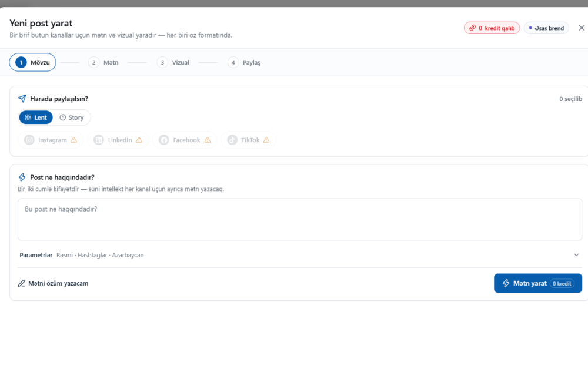Image resolution: width=588 pixels, height=376 pixels.
Task: Focus the Bu post nə haqqındadır text field
Action: (x=300, y=220)
